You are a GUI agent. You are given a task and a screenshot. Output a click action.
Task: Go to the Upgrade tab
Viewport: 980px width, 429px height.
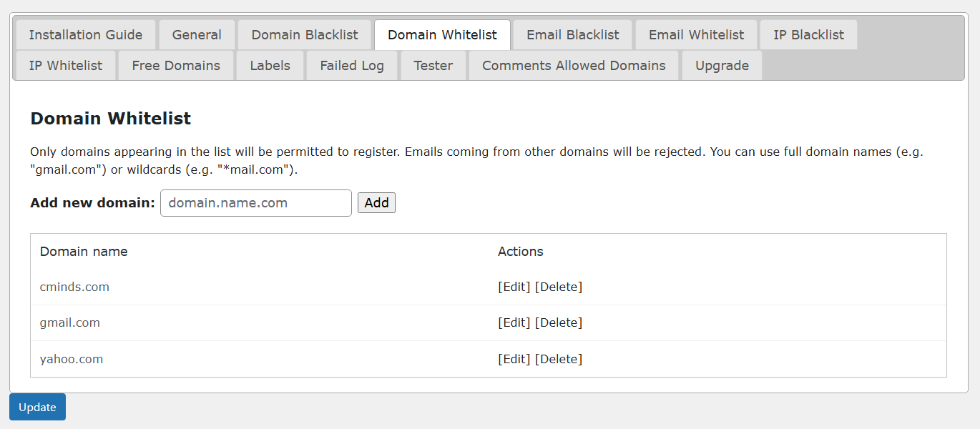tap(722, 66)
